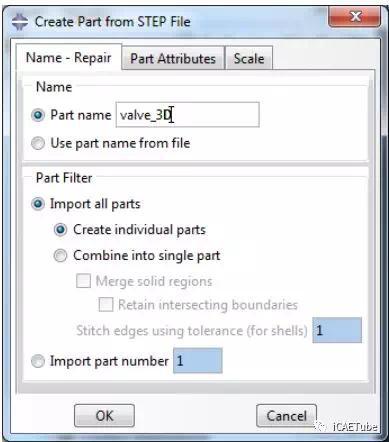Select the Part name radio button
This screenshot has height=442, width=389.
tap(38, 115)
